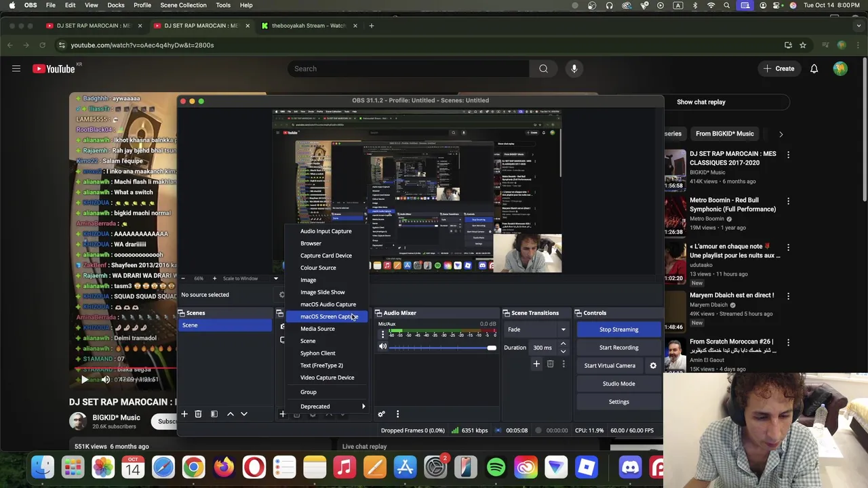Add a new scene with plus icon
Image resolution: width=868 pixels, height=488 pixels.
[184, 414]
